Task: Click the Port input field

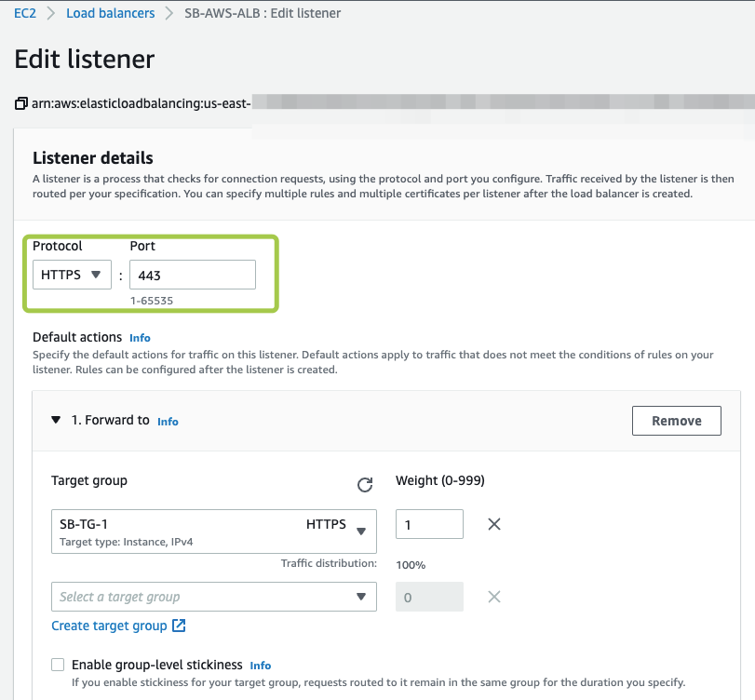Action: click(192, 275)
